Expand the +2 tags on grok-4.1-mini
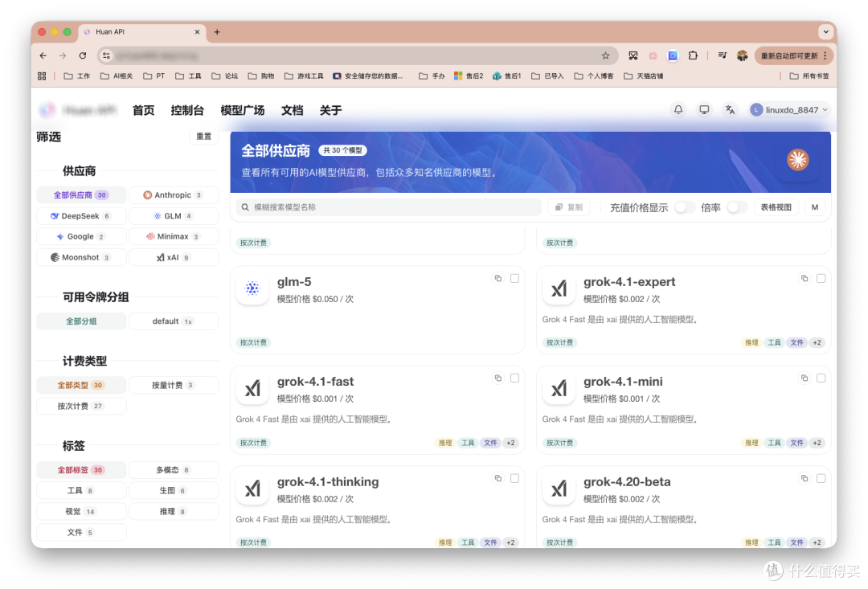Screen dimensions: 868x589 [817, 443]
